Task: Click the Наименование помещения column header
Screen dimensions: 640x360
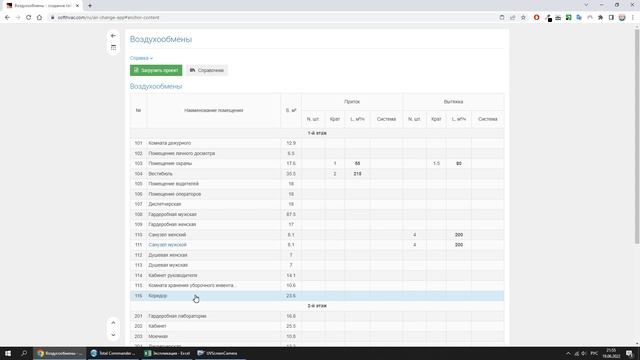Action: 213,111
